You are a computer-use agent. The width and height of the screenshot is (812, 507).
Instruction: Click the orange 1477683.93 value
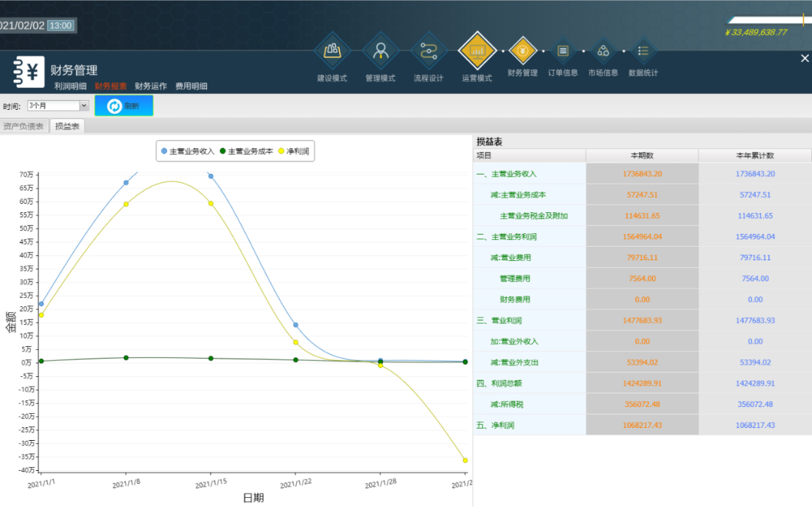(642, 320)
